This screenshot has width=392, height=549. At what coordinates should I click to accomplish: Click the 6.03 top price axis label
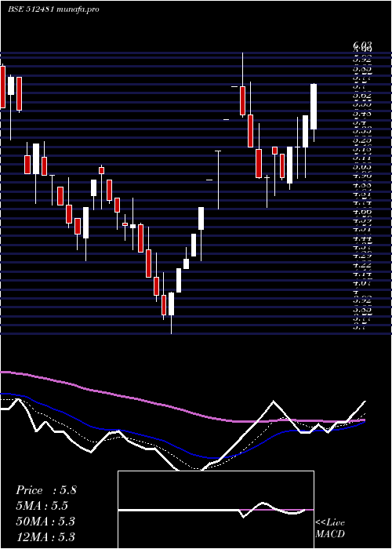point(362,45)
